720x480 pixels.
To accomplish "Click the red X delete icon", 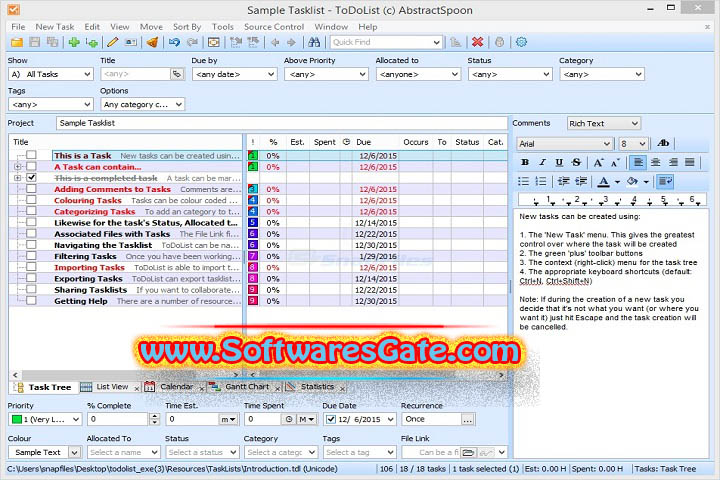I will pos(478,42).
